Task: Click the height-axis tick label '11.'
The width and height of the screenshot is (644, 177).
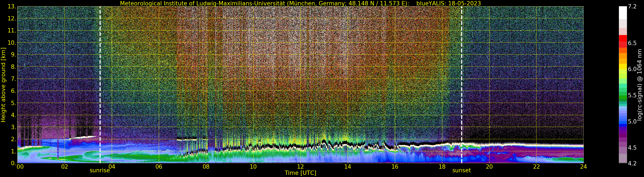Action: (12, 31)
